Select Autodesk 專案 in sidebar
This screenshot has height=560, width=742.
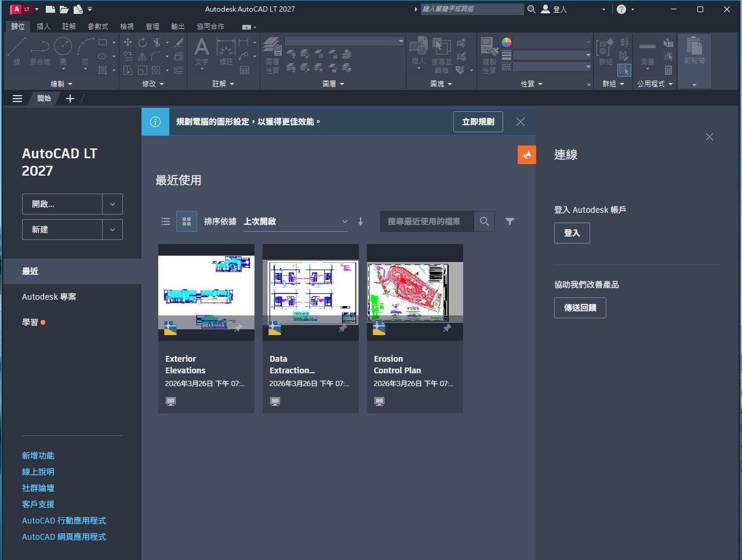(49, 297)
